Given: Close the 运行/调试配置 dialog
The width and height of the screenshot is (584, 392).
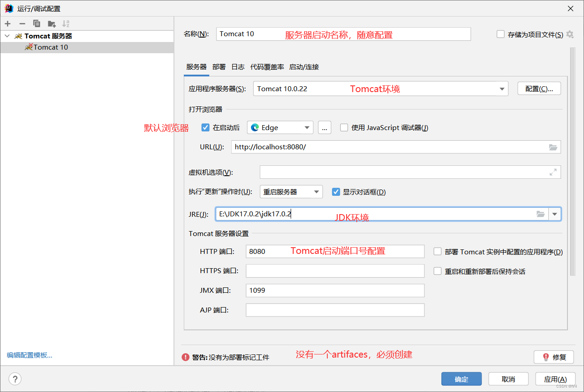Looking at the screenshot, I should tap(571, 8).
